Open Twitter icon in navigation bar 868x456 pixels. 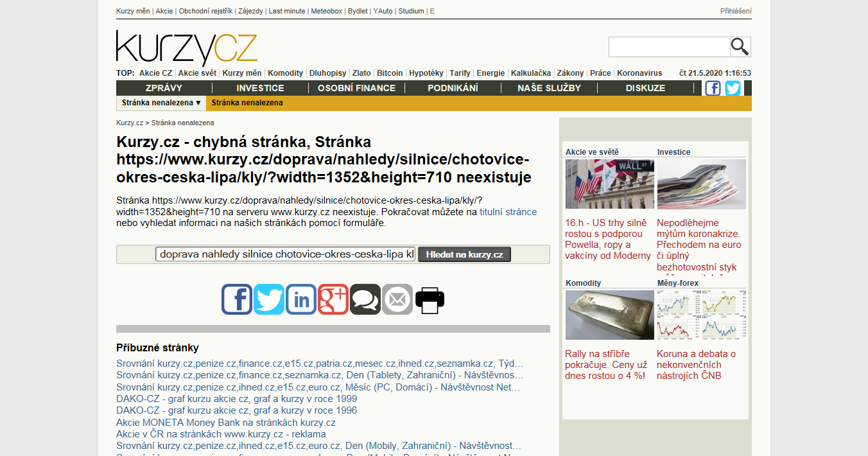(733, 88)
